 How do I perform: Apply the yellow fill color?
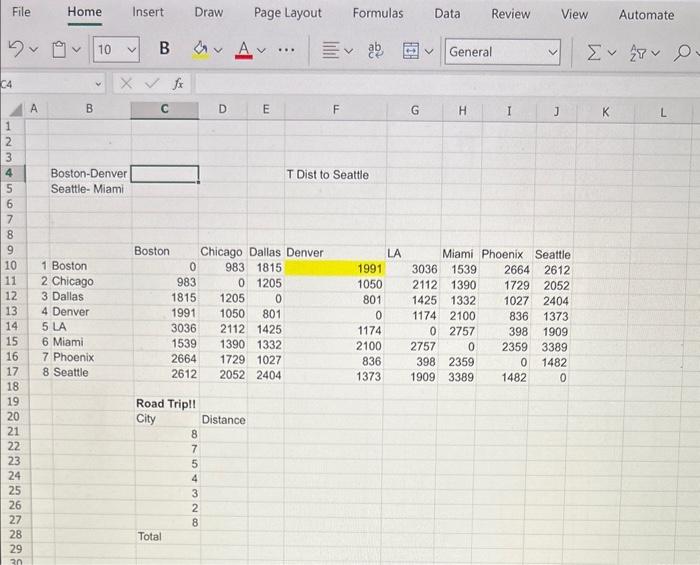200,50
